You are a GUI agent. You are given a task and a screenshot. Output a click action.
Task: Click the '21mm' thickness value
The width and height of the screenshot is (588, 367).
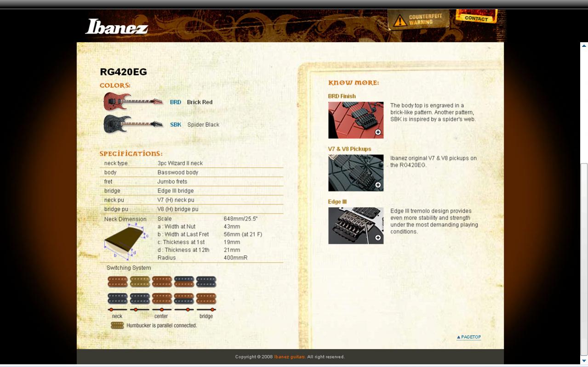[232, 250]
